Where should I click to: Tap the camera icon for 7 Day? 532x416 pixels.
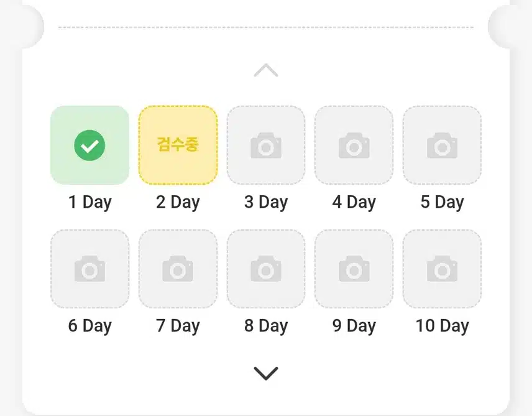[178, 269]
